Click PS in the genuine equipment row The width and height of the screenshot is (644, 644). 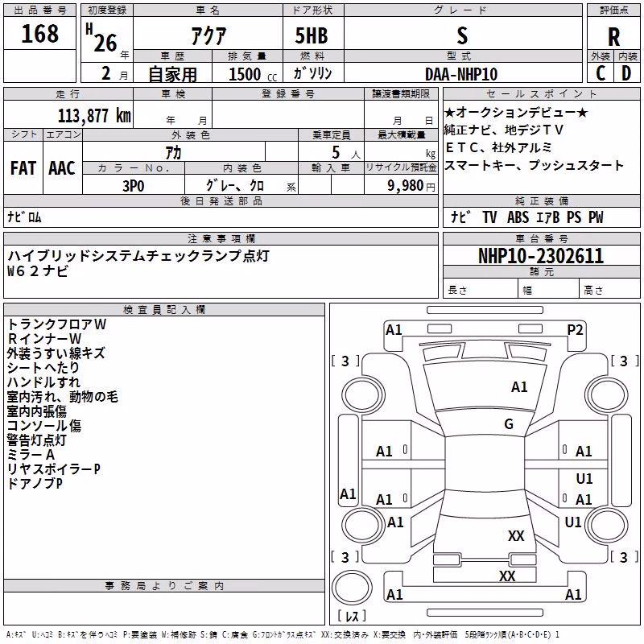click(574, 217)
